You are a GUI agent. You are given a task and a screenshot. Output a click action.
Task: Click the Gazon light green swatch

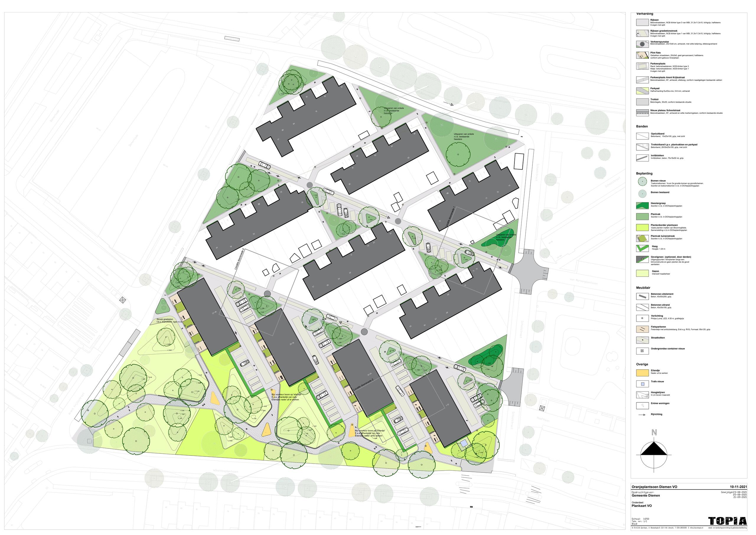point(642,273)
